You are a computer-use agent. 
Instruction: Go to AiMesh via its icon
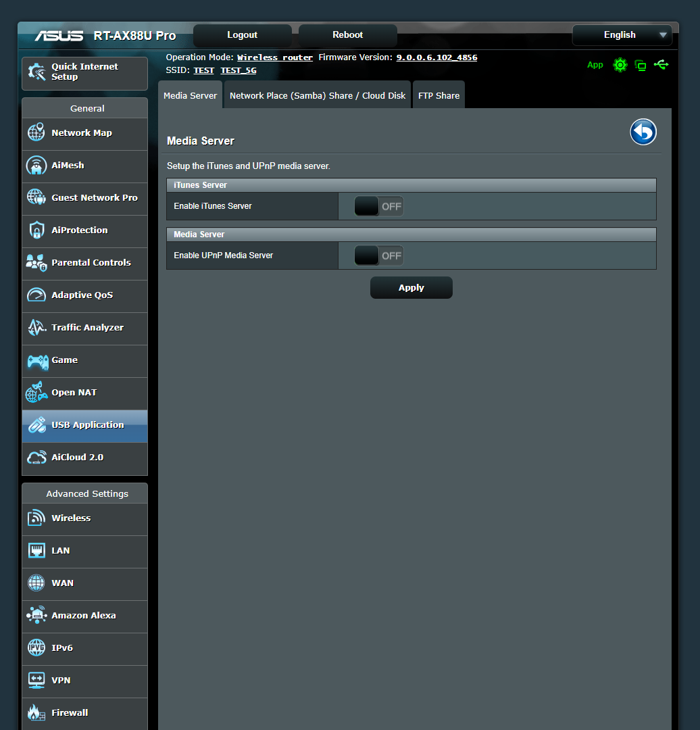click(x=36, y=165)
